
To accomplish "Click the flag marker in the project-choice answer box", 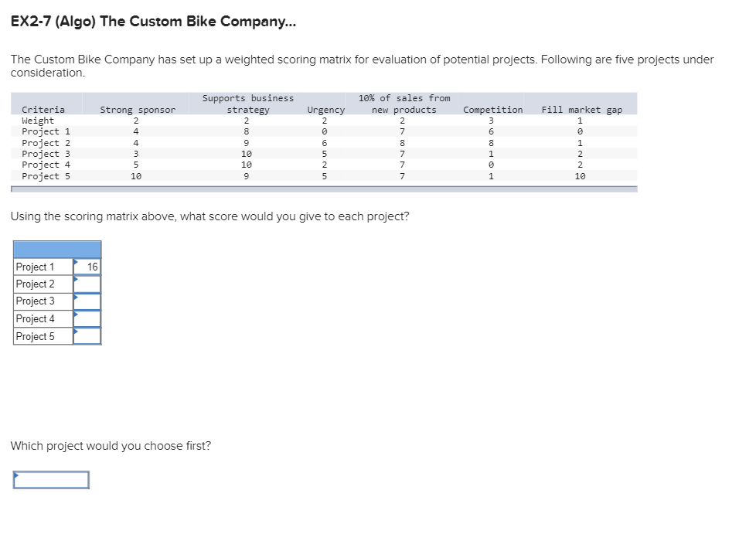I will [x=15, y=475].
